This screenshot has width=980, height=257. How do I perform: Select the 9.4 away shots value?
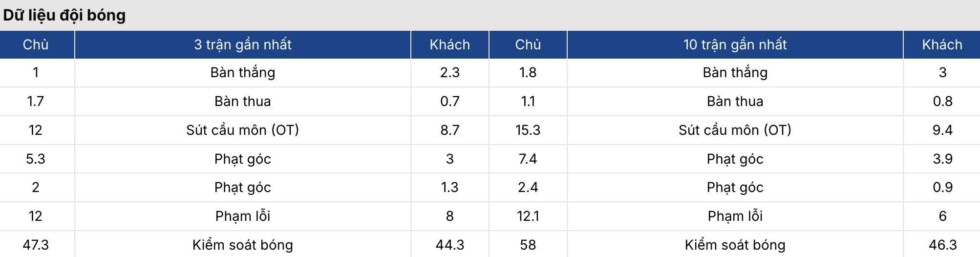click(x=942, y=130)
